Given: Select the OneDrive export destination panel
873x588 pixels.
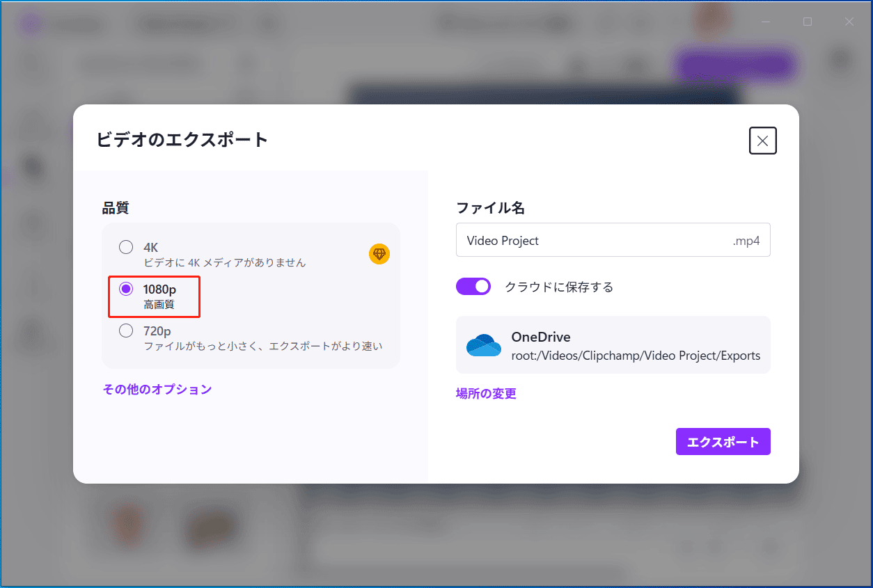Looking at the screenshot, I should point(613,344).
